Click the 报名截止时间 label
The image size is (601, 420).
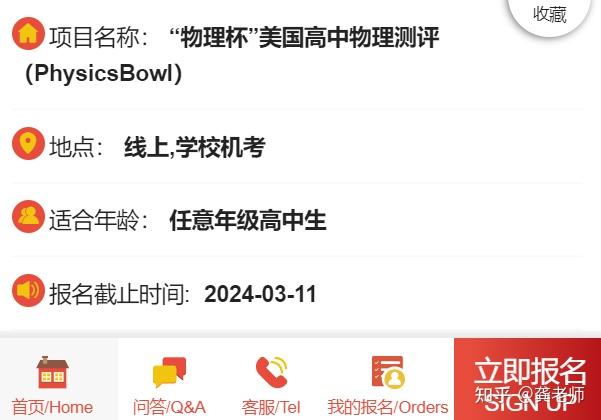(x=119, y=294)
